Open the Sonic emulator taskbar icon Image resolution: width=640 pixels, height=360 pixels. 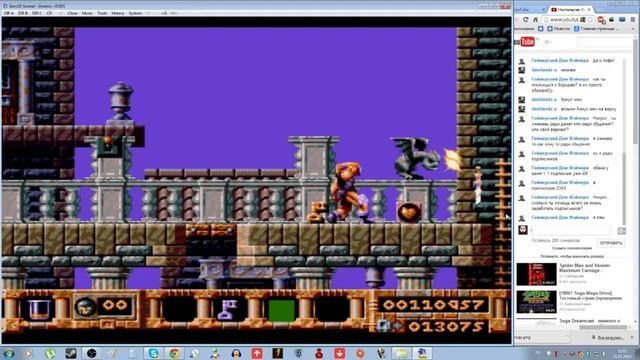(x=422, y=353)
